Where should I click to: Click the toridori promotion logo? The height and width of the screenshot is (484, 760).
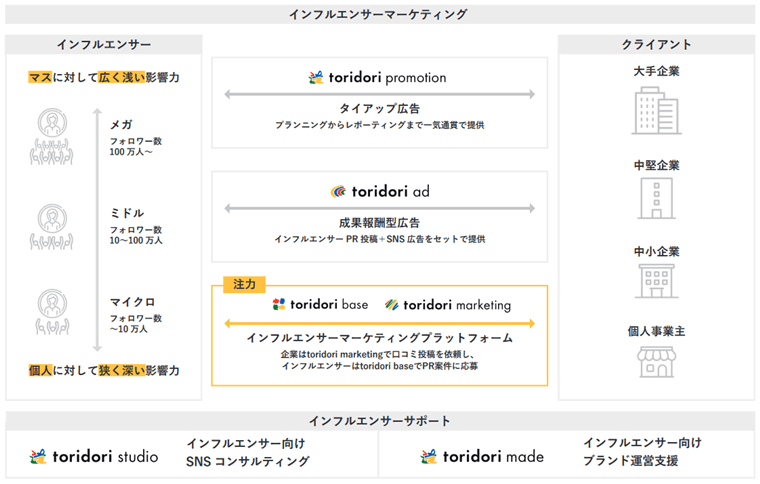[379, 77]
